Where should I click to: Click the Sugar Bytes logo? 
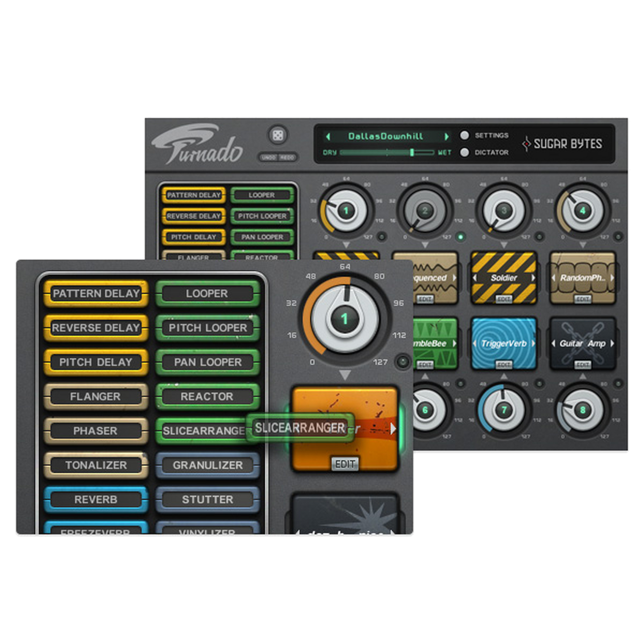563,144
